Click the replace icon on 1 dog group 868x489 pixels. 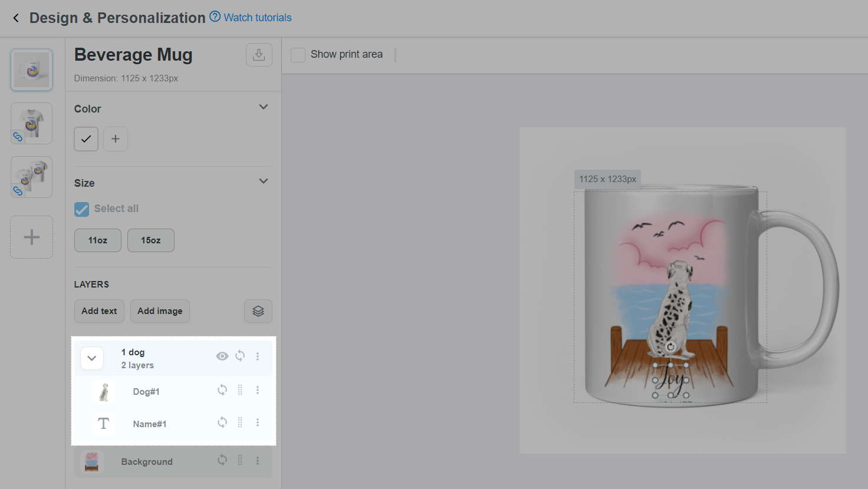point(240,356)
